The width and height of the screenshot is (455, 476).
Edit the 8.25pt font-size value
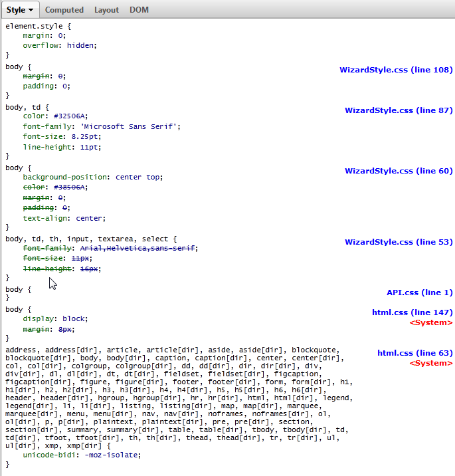(x=86, y=136)
